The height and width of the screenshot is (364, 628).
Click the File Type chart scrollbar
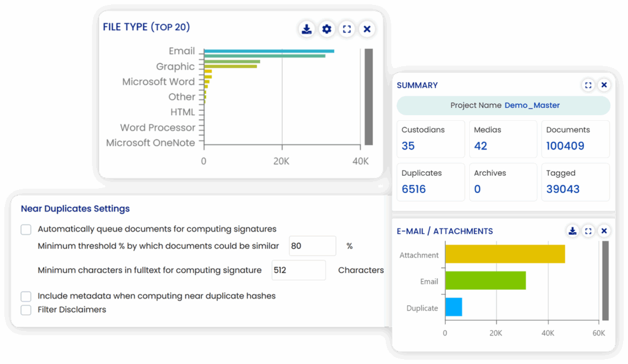(369, 97)
